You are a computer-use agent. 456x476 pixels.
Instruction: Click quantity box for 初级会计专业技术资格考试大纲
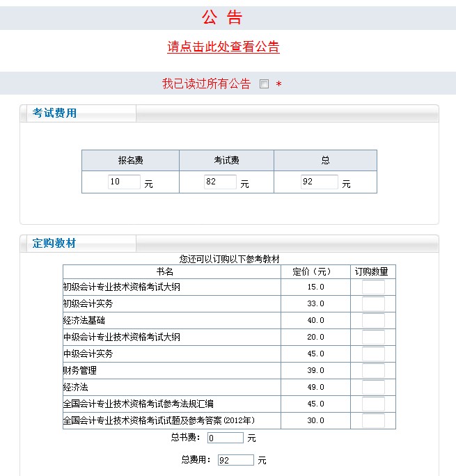(x=373, y=287)
